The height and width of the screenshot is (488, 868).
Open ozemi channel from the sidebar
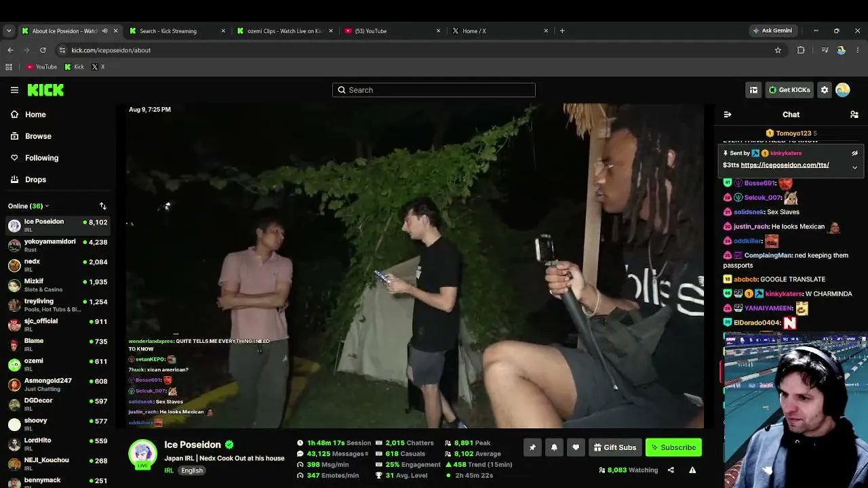point(58,365)
